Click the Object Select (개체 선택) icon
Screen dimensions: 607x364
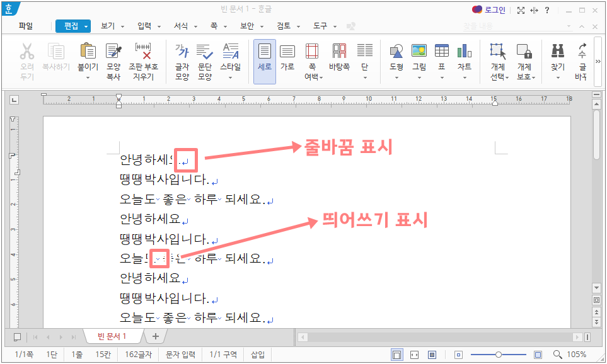click(x=498, y=52)
